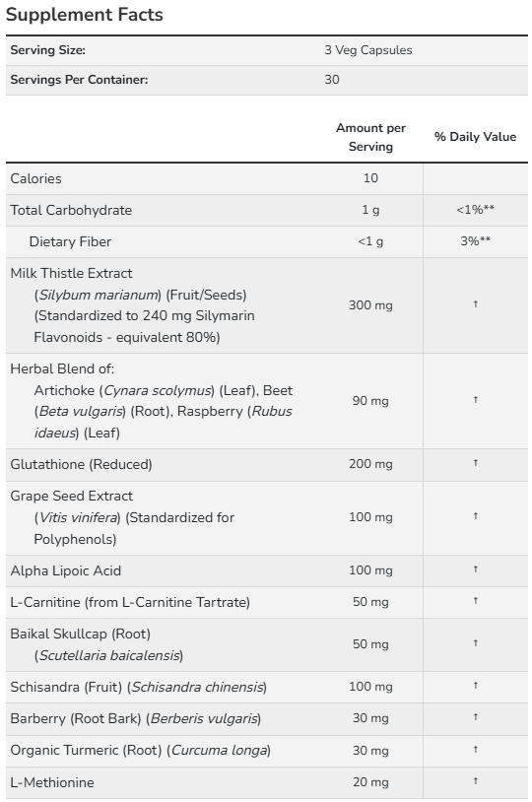Select the Grape Seed Extract ingredient name

[x=72, y=497]
